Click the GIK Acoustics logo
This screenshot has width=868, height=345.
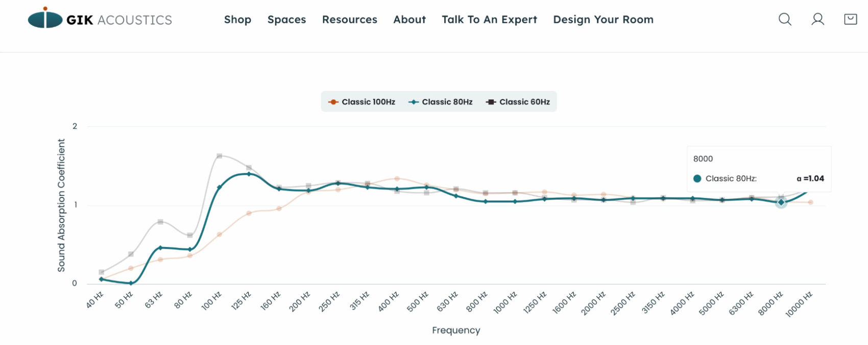tap(100, 18)
